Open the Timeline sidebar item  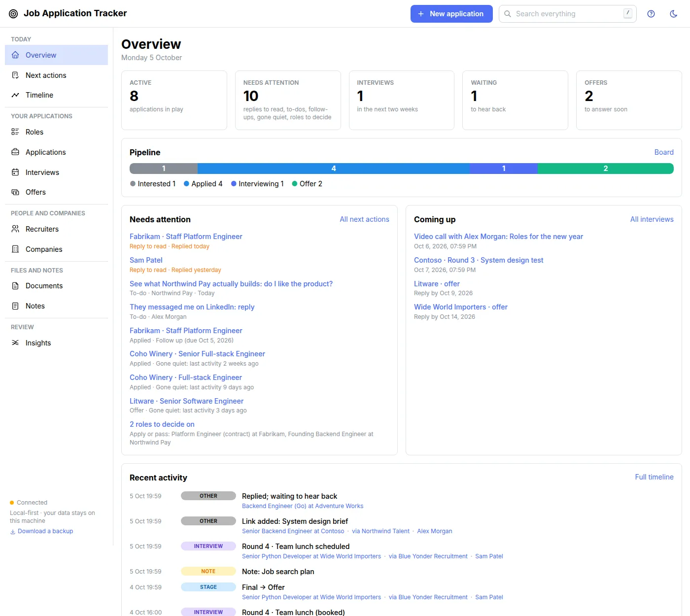tap(56, 95)
